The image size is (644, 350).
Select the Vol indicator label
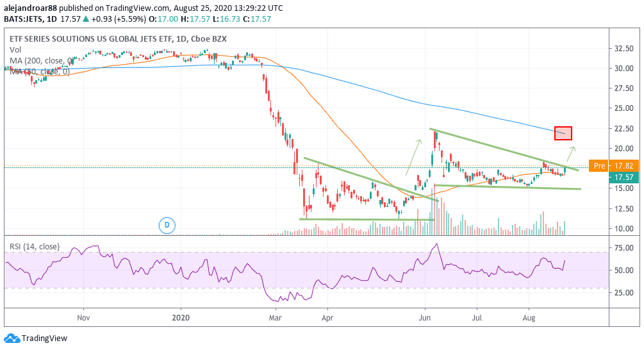click(15, 50)
